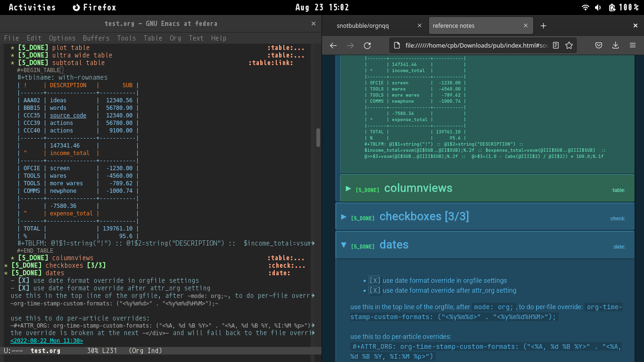Go back with Firefox back arrow
The width and height of the screenshot is (644, 362).
[x=333, y=45]
